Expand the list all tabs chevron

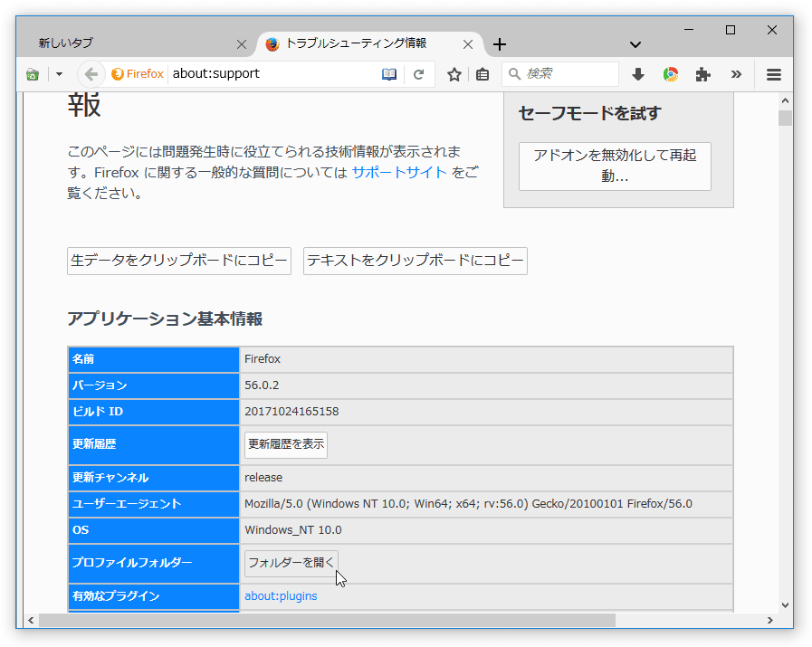point(635,44)
